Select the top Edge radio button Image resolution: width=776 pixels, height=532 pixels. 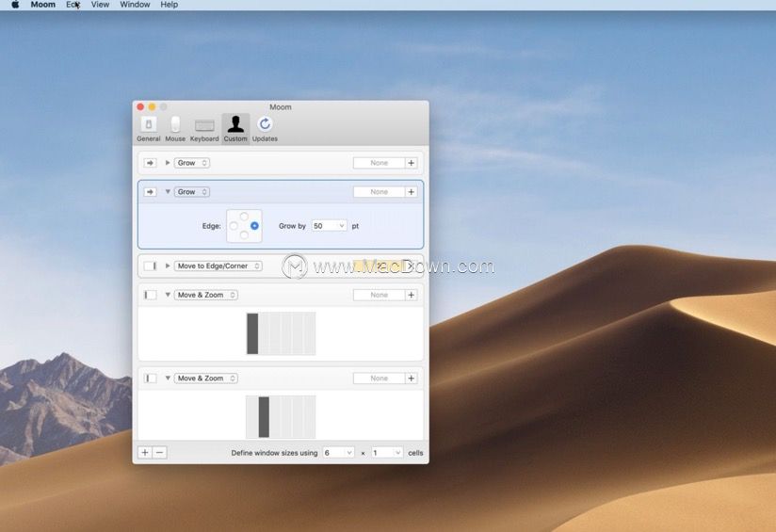[244, 217]
